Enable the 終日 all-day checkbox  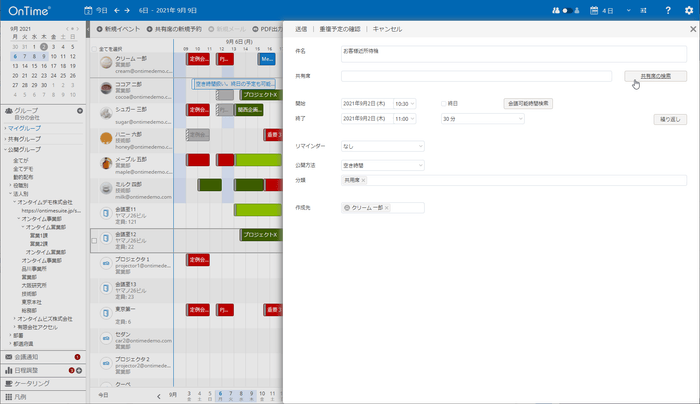pyautogui.click(x=444, y=103)
